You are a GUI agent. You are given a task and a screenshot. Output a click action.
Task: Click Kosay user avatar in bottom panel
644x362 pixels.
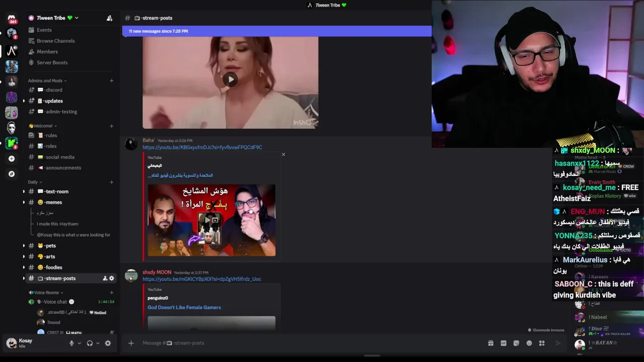tap(12, 343)
